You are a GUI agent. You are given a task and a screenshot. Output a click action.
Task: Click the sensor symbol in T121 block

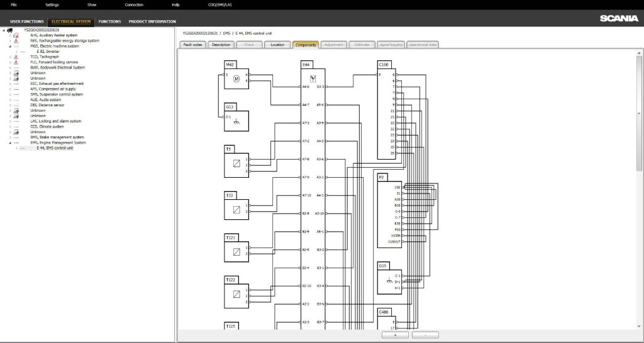coord(236,252)
